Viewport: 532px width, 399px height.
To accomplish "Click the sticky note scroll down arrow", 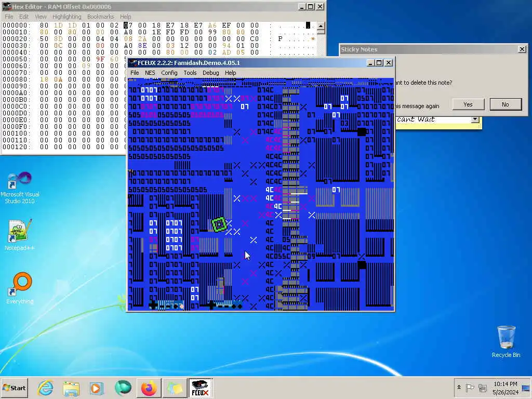I will pyautogui.click(x=475, y=119).
